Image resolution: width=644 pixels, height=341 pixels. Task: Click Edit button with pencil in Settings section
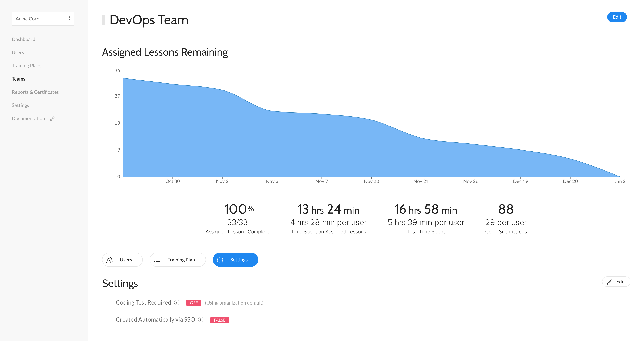click(616, 282)
